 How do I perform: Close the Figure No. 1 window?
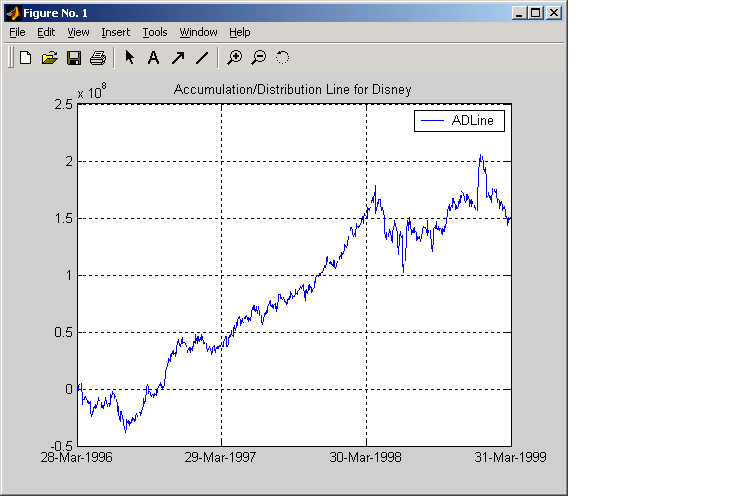[x=554, y=13]
